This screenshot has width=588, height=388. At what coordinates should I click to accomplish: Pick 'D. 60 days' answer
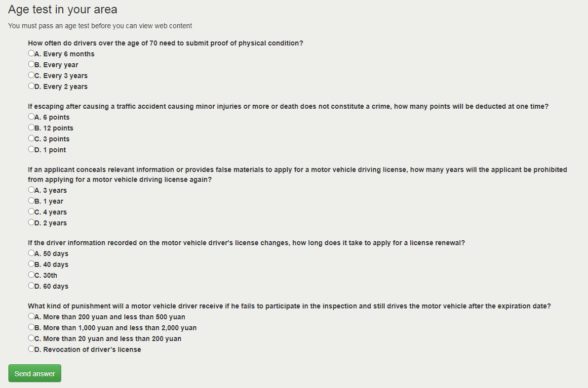click(31, 286)
